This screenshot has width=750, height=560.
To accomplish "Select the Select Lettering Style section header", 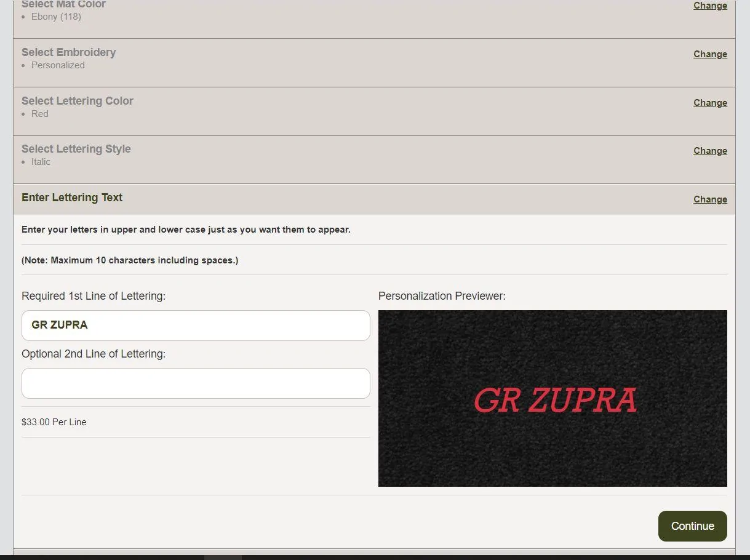I will [76, 149].
